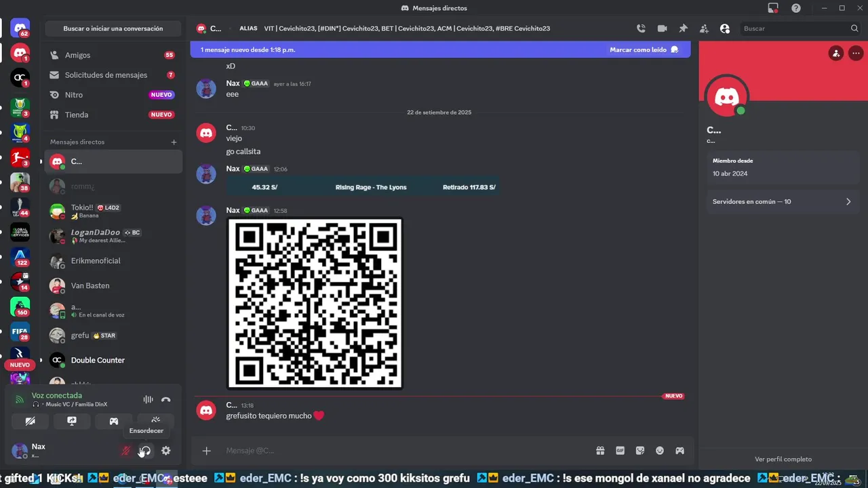Click the GAAA server tag at 12:06
Image resolution: width=868 pixels, height=488 pixels.
(x=256, y=169)
